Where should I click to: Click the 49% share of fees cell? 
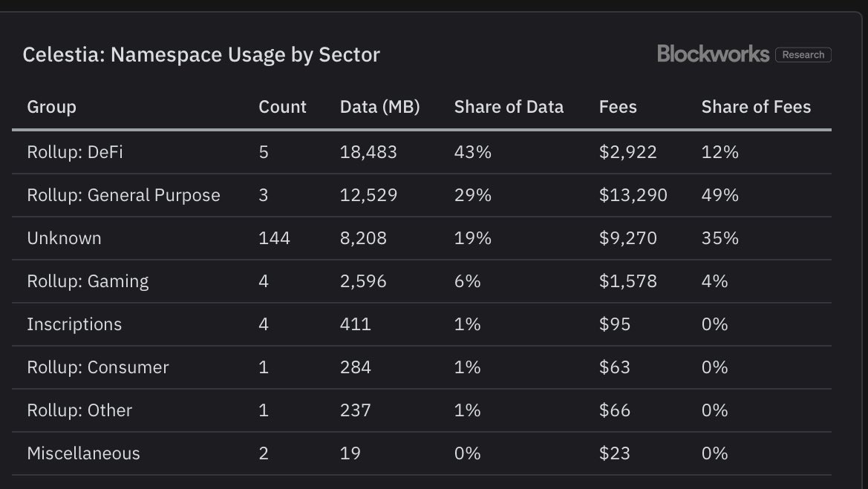[x=719, y=195]
